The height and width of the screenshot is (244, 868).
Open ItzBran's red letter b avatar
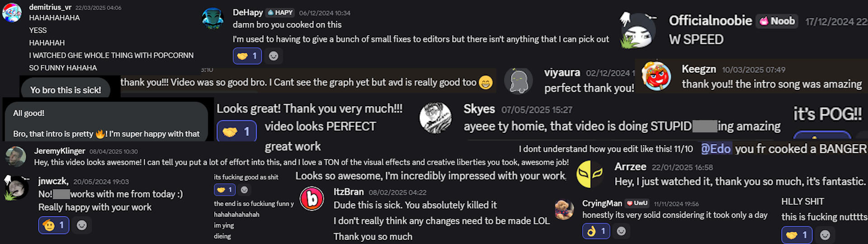312,198
